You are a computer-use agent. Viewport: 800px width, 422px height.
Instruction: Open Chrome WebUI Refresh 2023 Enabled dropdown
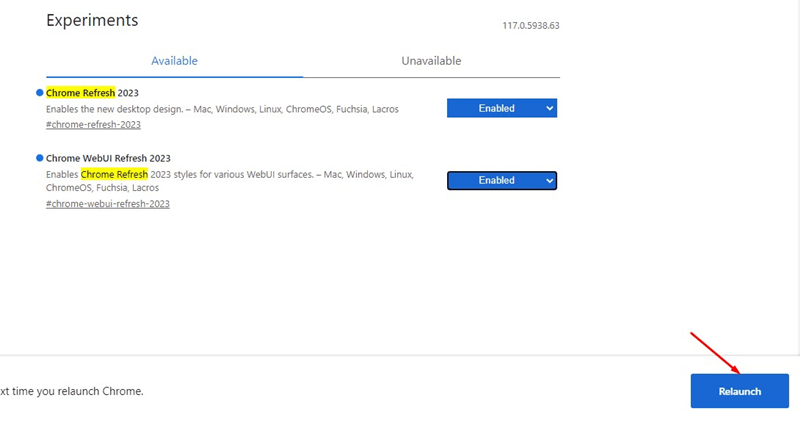(502, 181)
